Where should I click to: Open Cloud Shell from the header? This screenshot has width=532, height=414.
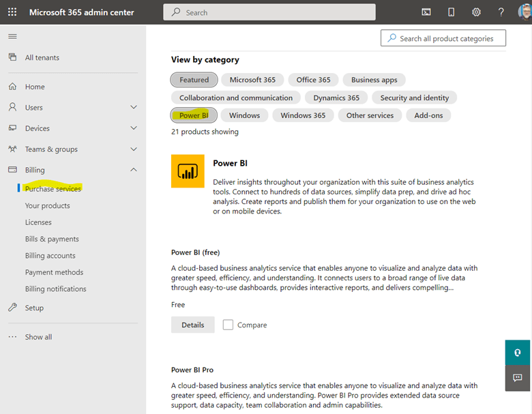point(426,12)
